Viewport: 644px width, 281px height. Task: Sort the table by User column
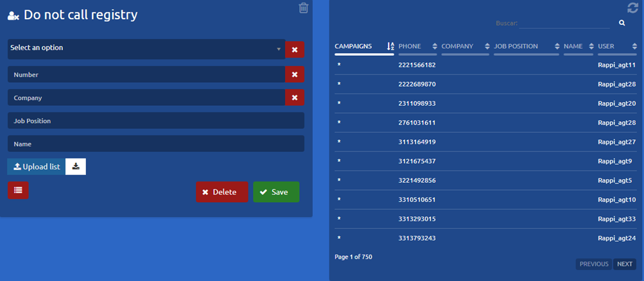click(x=616, y=46)
